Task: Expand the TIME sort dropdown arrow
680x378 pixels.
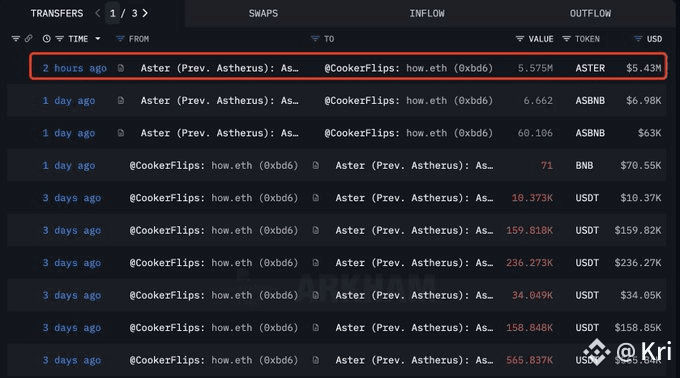Action: (98, 39)
